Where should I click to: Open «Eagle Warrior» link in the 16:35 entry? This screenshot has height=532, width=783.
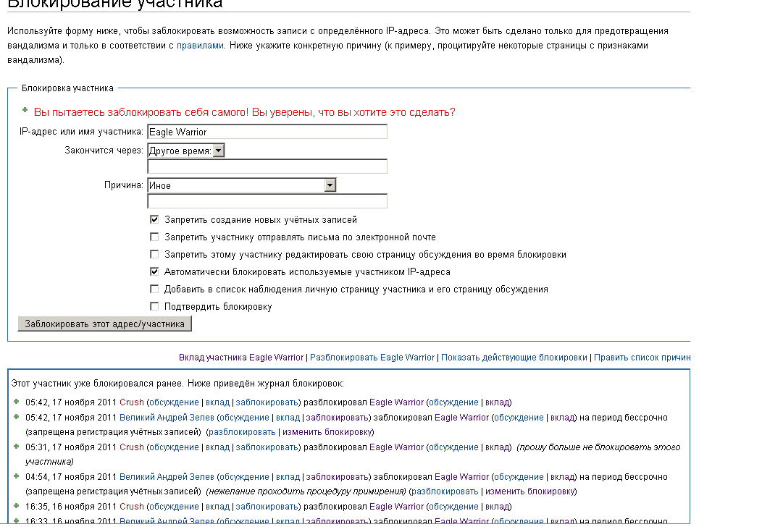[396, 506]
